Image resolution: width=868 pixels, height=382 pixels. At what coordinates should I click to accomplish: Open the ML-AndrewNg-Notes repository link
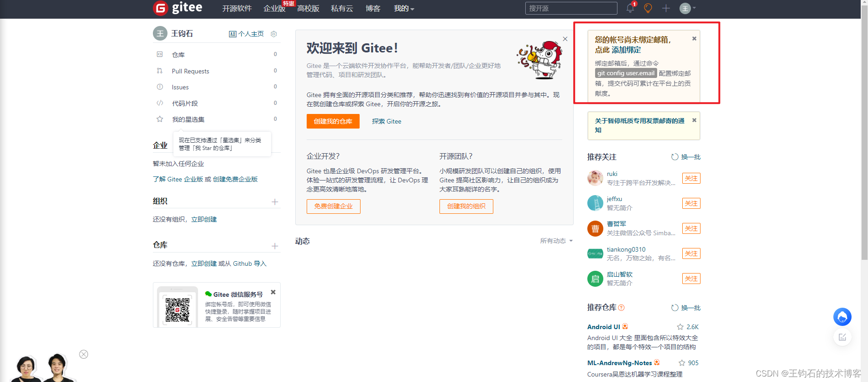tap(619, 363)
